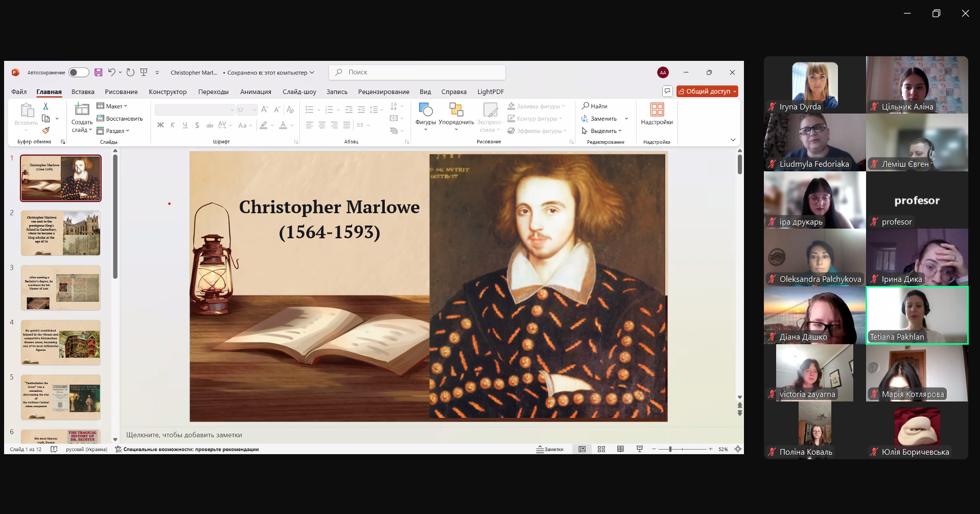Switch to Normal view button
980x514 pixels.
click(x=582, y=449)
